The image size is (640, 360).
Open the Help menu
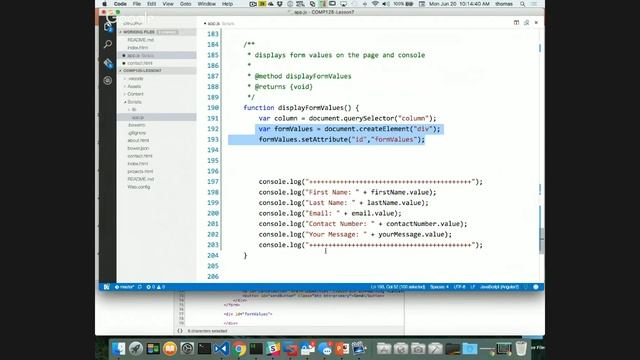pos(227,4)
